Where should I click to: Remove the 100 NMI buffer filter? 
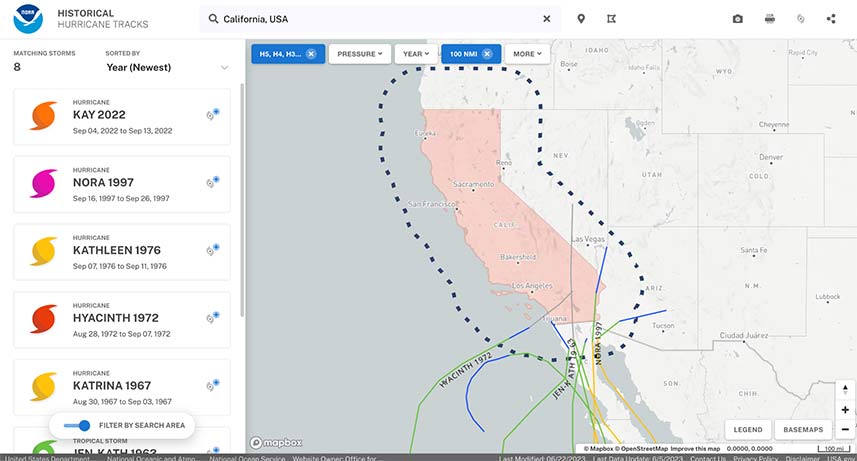click(x=487, y=54)
